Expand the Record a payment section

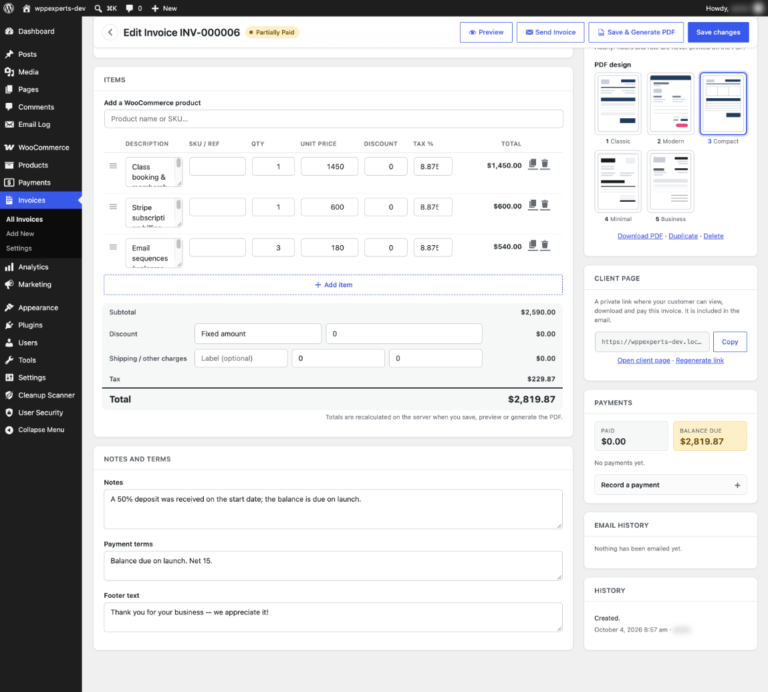[670, 485]
